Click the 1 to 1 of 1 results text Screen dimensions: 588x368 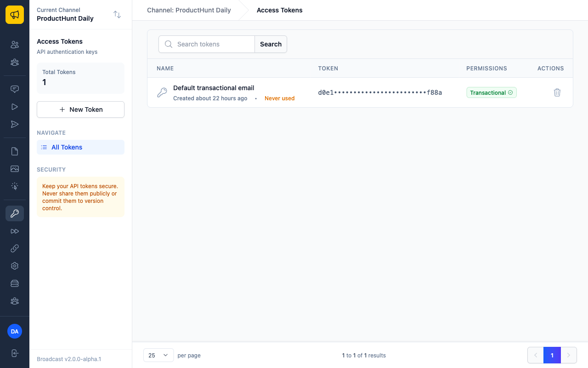(x=364, y=355)
